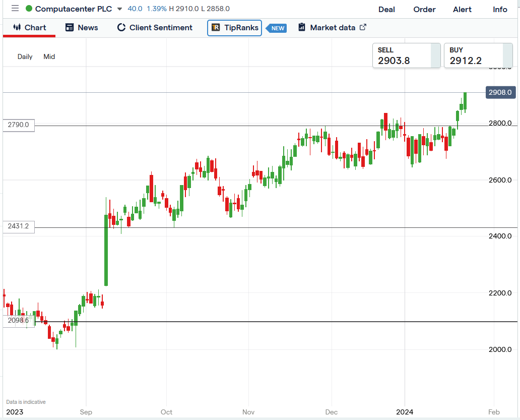
Task: Select the current price marker 2908.0
Action: (x=500, y=93)
